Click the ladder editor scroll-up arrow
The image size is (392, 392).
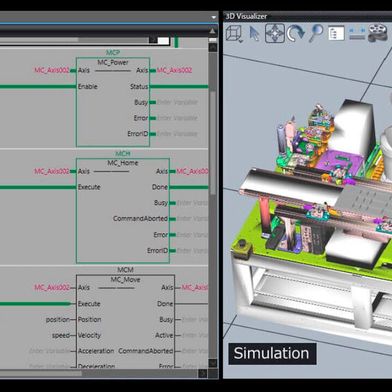[x=213, y=31]
